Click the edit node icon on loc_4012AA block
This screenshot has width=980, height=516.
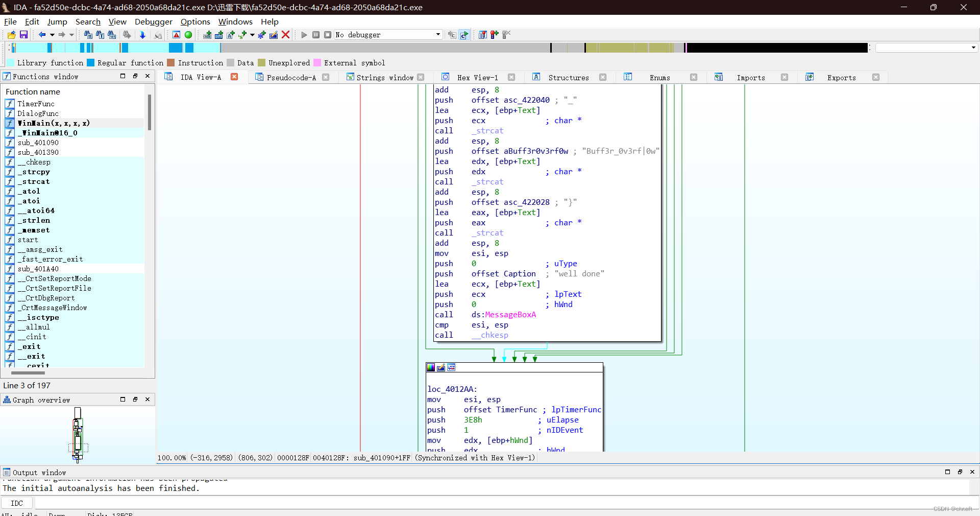pos(441,367)
